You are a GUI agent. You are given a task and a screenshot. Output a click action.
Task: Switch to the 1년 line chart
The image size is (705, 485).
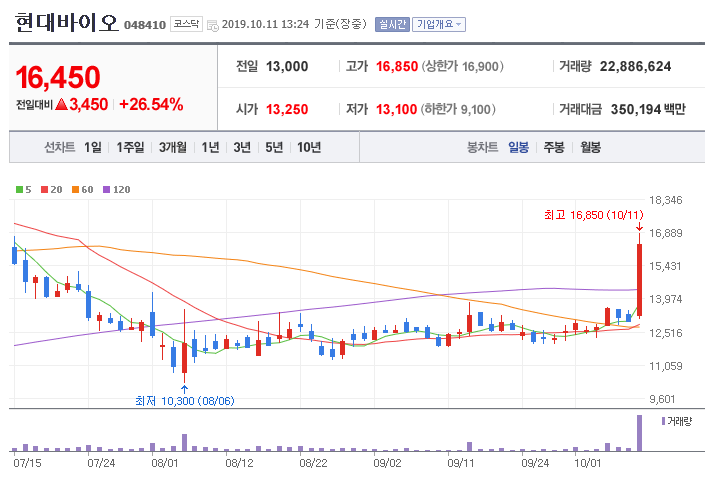(x=210, y=147)
